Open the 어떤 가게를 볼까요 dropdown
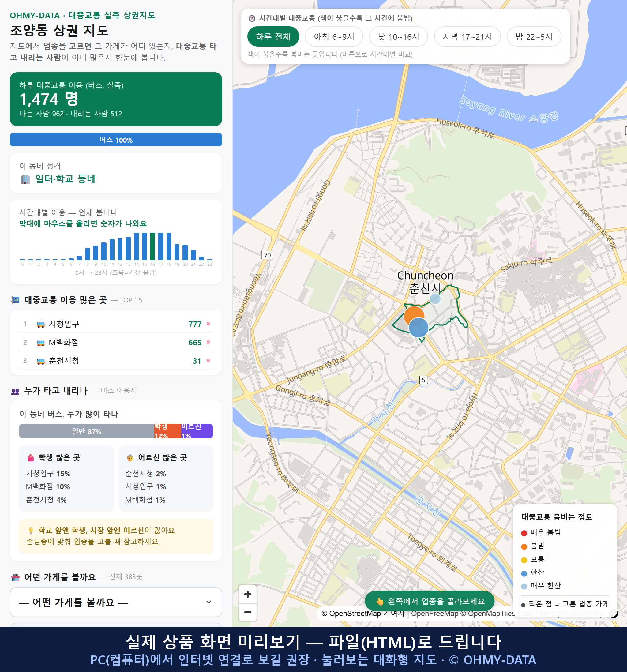The image size is (627, 672). pyautogui.click(x=116, y=602)
